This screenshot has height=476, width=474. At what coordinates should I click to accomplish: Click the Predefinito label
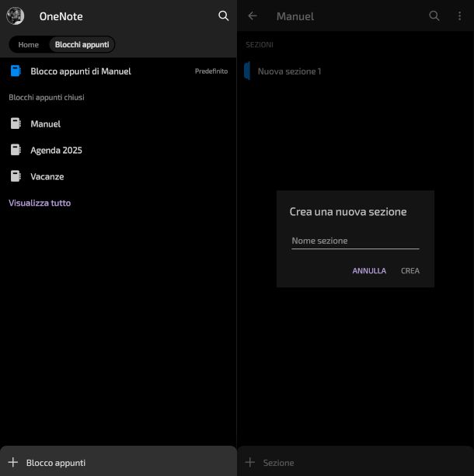click(x=211, y=71)
